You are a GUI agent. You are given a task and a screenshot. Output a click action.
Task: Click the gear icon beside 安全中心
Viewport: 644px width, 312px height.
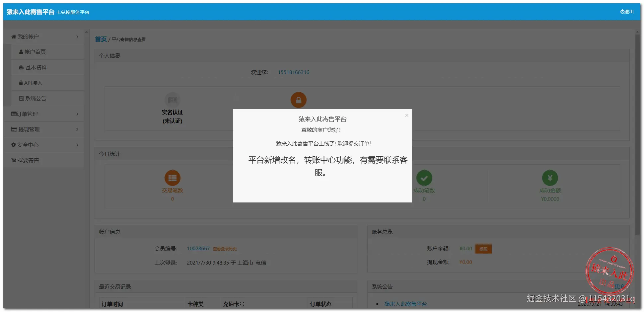14,145
